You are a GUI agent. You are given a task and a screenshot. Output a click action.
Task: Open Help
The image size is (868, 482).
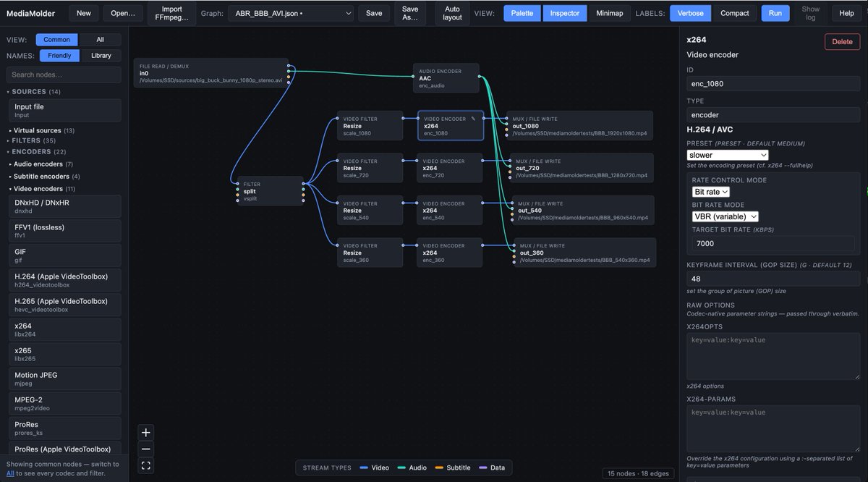(846, 13)
